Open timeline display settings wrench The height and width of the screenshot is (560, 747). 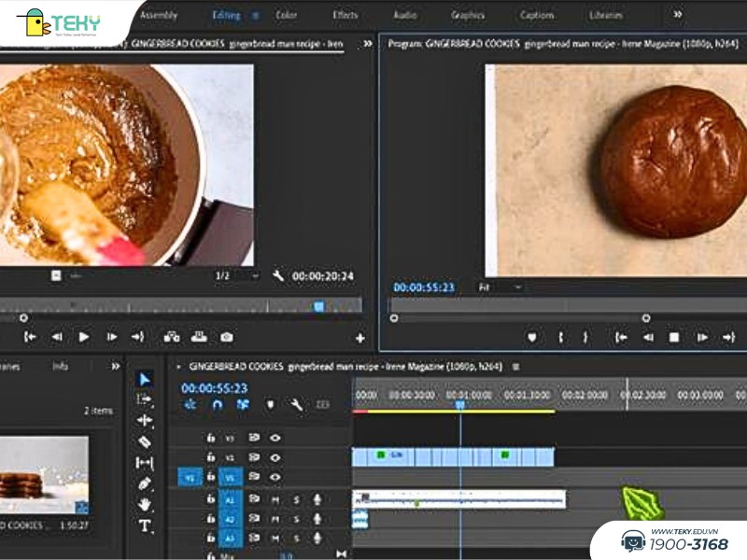point(296,405)
